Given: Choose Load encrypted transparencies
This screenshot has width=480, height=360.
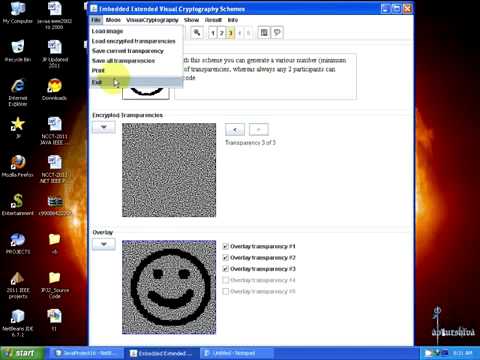Looking at the screenshot, I should click(x=137, y=41).
